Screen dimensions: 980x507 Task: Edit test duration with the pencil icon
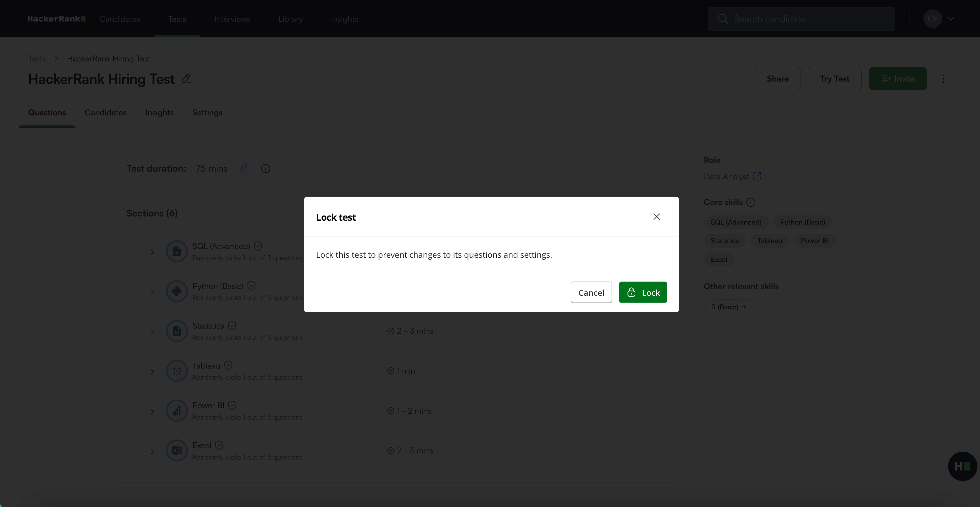click(244, 168)
